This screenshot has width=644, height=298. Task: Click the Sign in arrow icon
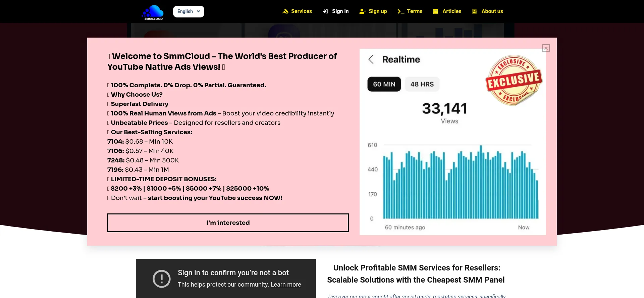[x=325, y=11]
